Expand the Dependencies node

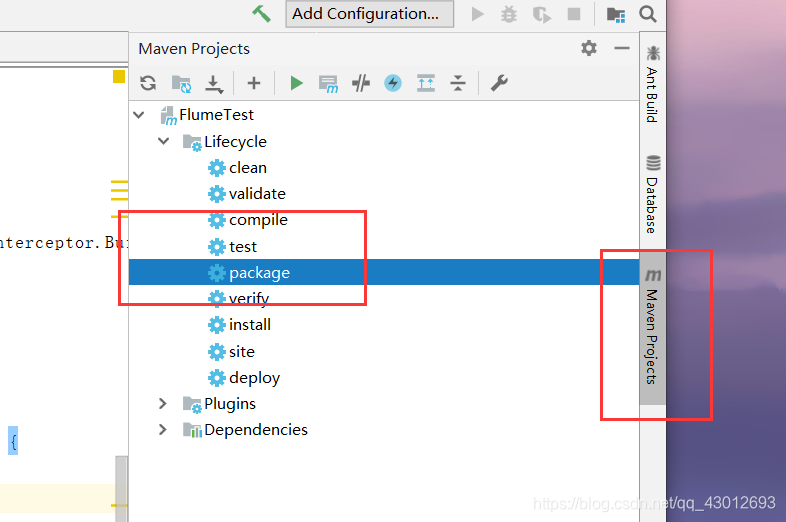click(x=162, y=430)
